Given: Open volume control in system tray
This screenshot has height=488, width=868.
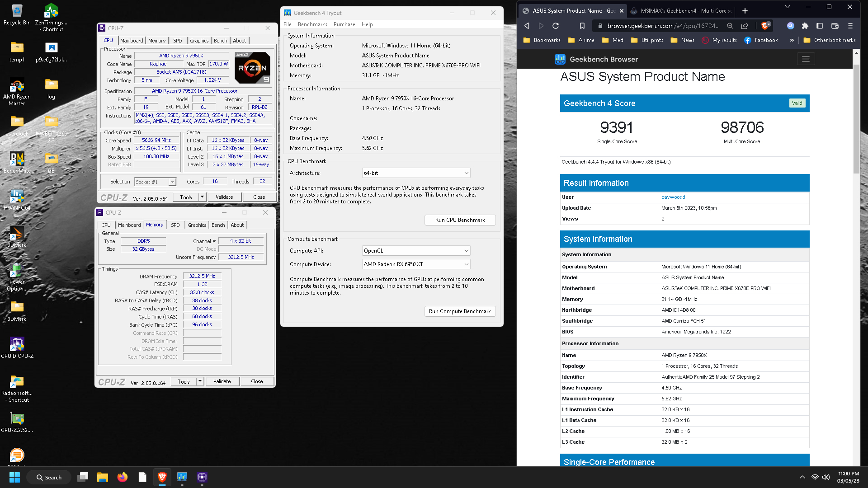Looking at the screenshot, I should [x=826, y=477].
